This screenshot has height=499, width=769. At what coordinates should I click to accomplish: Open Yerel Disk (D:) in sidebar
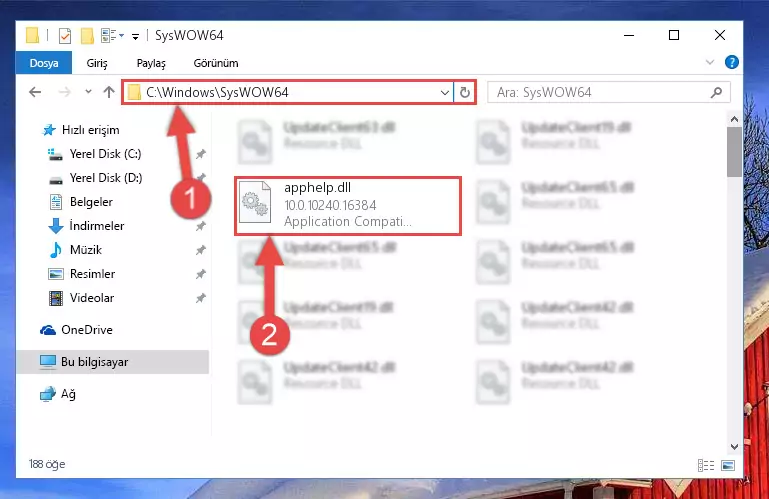96,178
